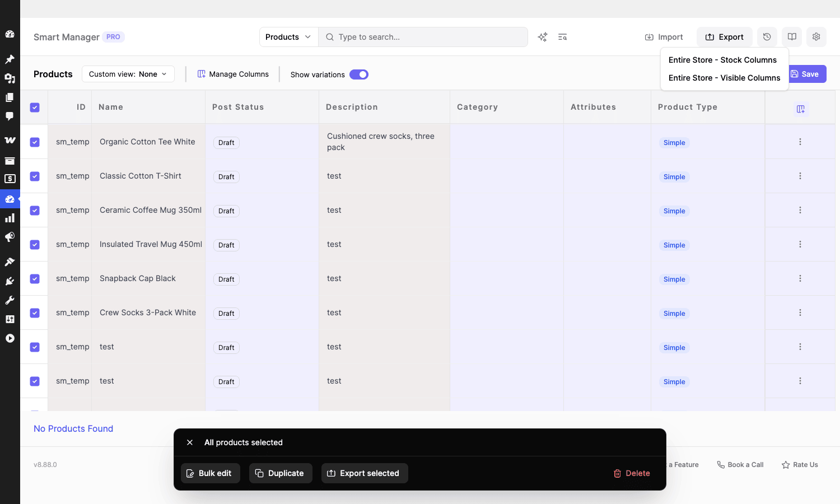Open the Posts pushpin sidebar icon
The height and width of the screenshot is (504, 840).
(10, 59)
